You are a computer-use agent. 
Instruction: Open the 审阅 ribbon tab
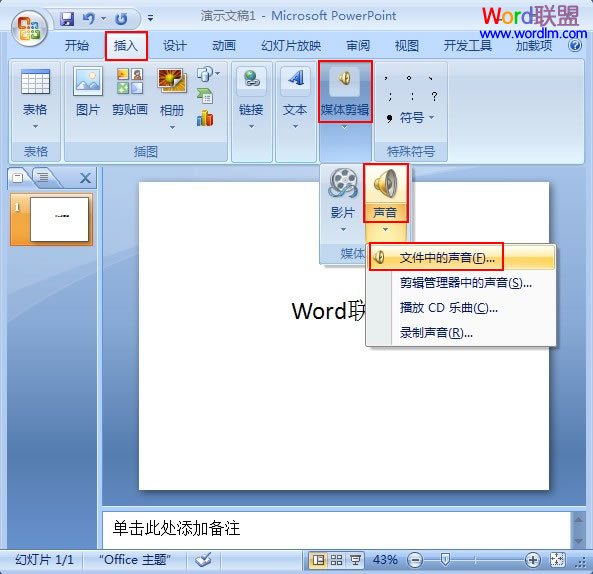pos(358,46)
